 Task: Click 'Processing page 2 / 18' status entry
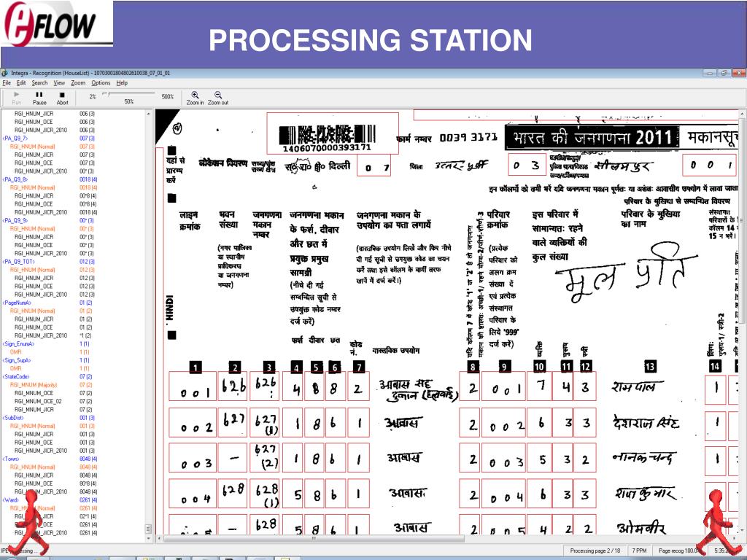point(595,551)
